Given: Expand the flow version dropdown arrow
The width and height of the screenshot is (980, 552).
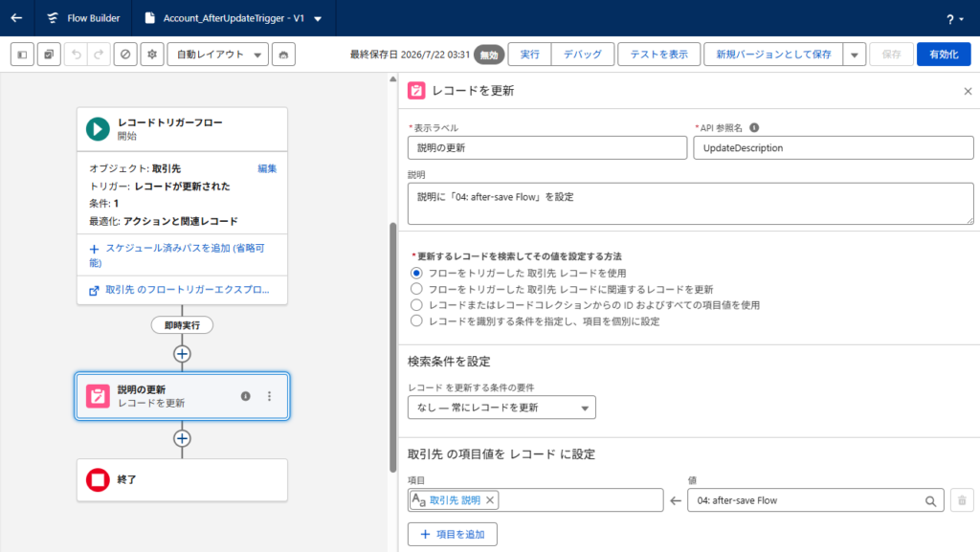Looking at the screenshot, I should click(318, 19).
